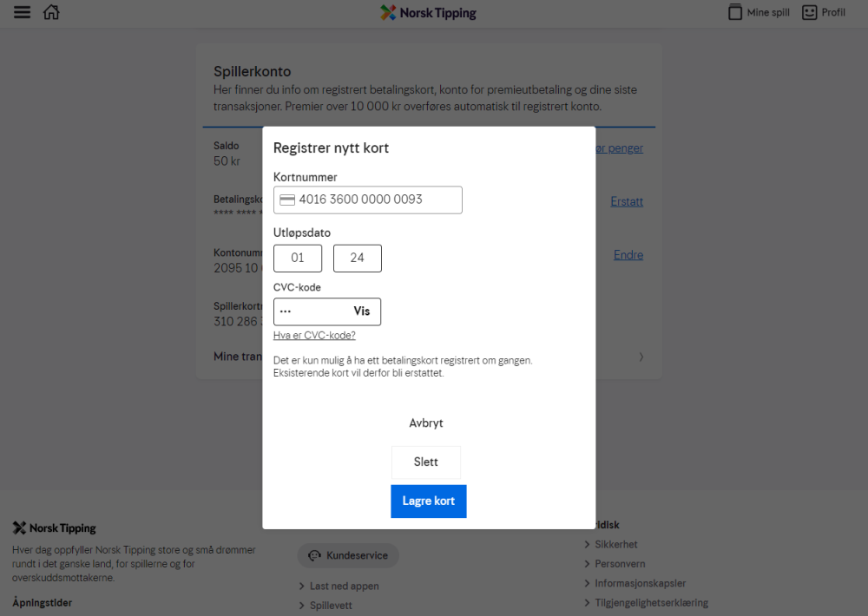The width and height of the screenshot is (868, 616).
Task: Expand the Mine transaksjoner chevron
Action: (641, 357)
